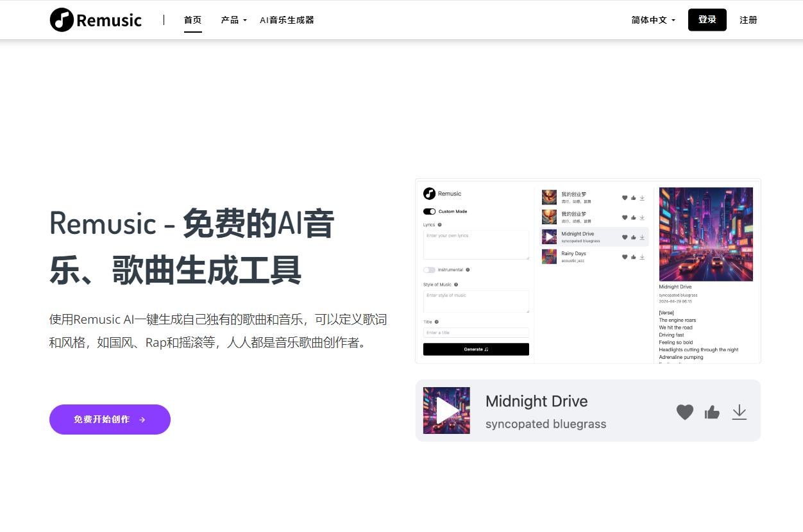Screen dimensions: 803x532
Task: Open the 注册 sign-up link
Action: coord(748,20)
